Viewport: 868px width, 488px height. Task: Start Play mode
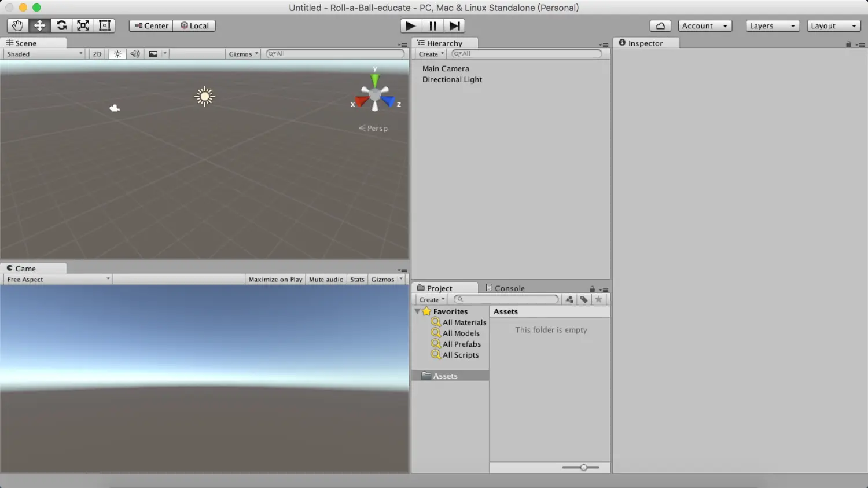tap(411, 25)
